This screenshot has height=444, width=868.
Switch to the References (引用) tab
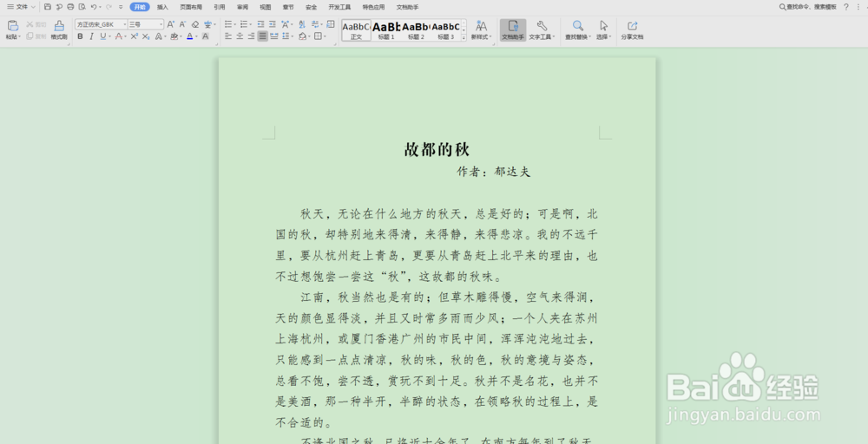[x=220, y=7]
